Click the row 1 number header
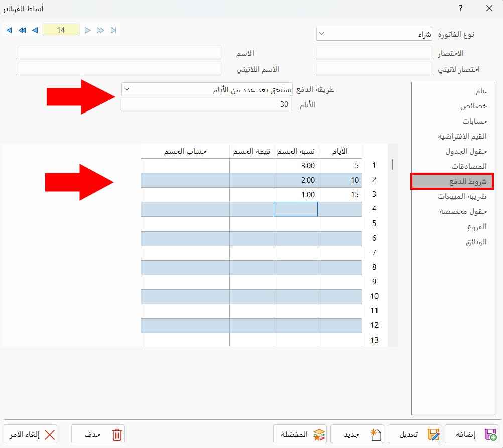 tap(374, 165)
